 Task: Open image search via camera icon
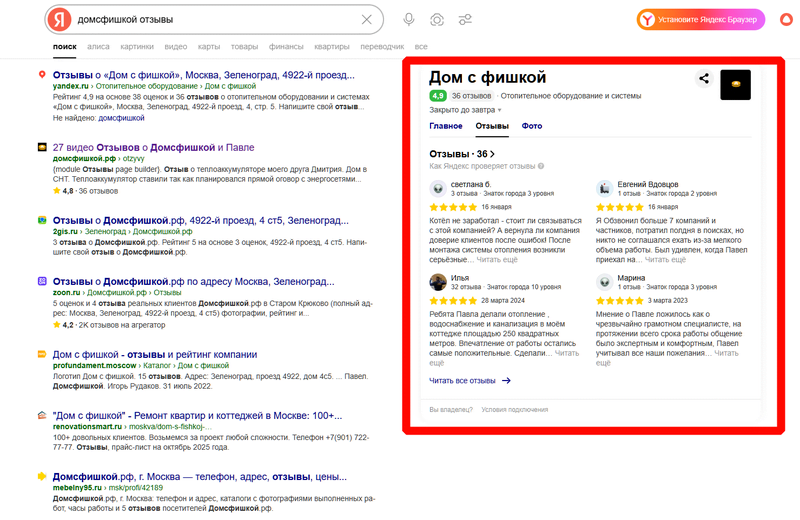[437, 19]
